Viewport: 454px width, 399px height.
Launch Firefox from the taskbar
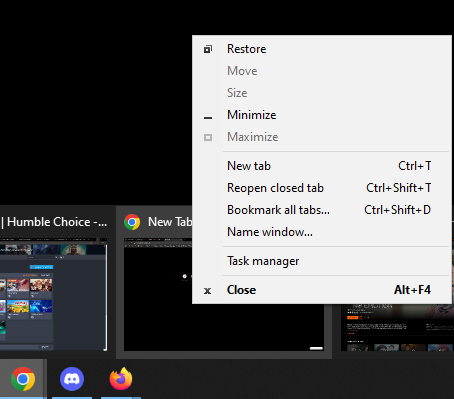tap(121, 379)
